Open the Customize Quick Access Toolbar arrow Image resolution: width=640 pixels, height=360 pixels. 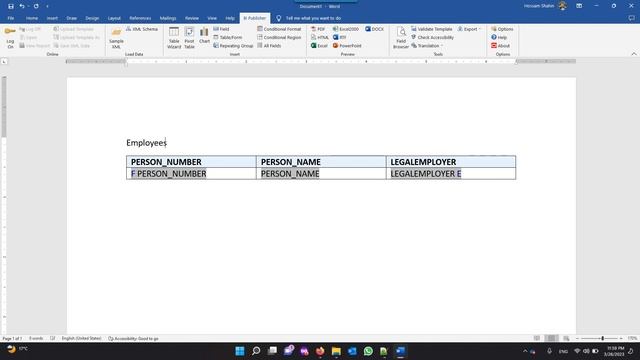point(47,7)
